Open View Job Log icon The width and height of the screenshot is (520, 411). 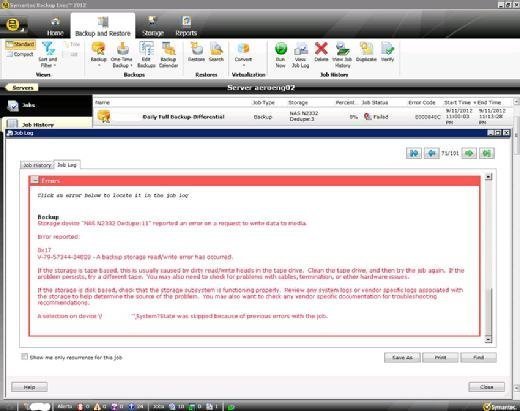point(301,49)
